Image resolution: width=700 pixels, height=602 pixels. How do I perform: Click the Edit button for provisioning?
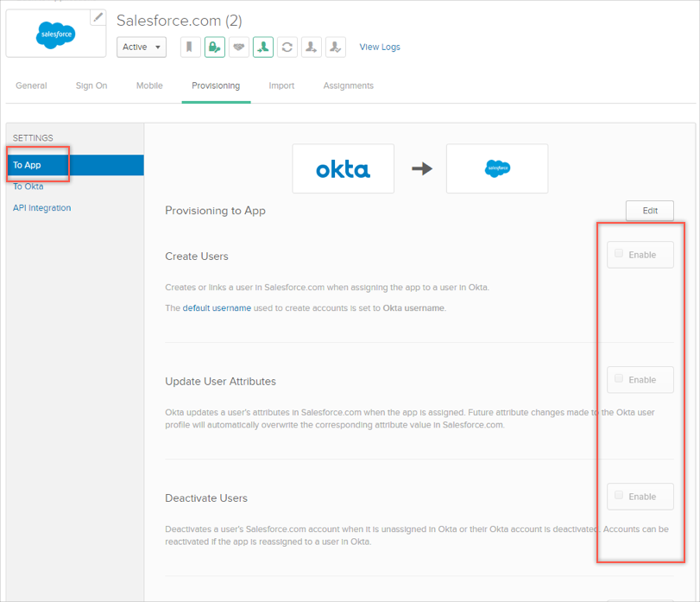click(x=649, y=211)
